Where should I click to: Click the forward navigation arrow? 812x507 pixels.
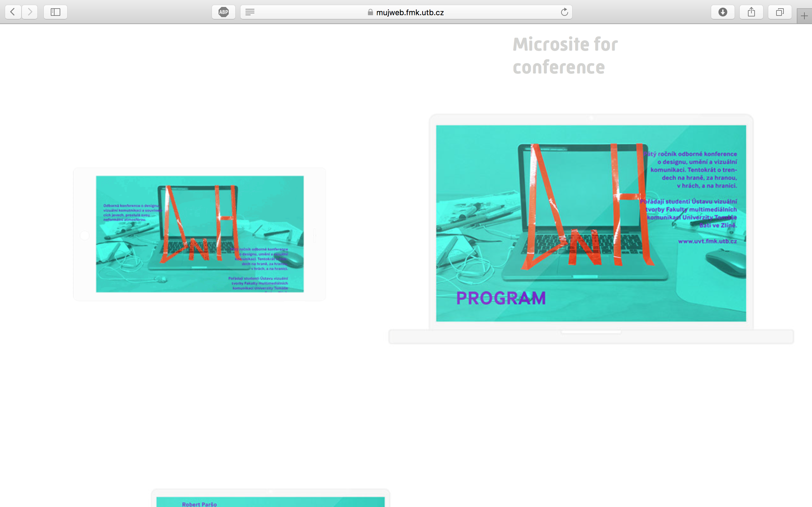(x=30, y=12)
